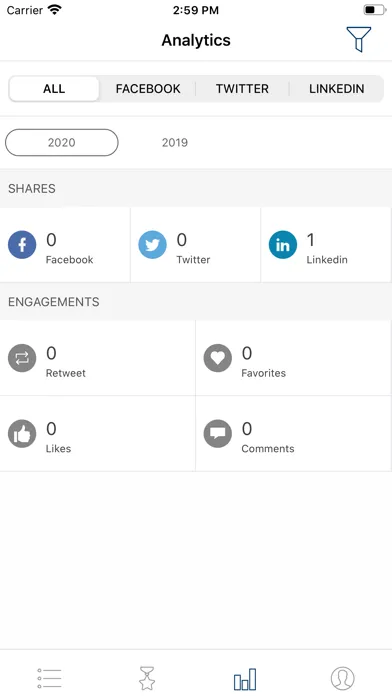Image resolution: width=392 pixels, height=696 pixels.
Task: Open the bar chart analytics tab
Action: point(245,679)
